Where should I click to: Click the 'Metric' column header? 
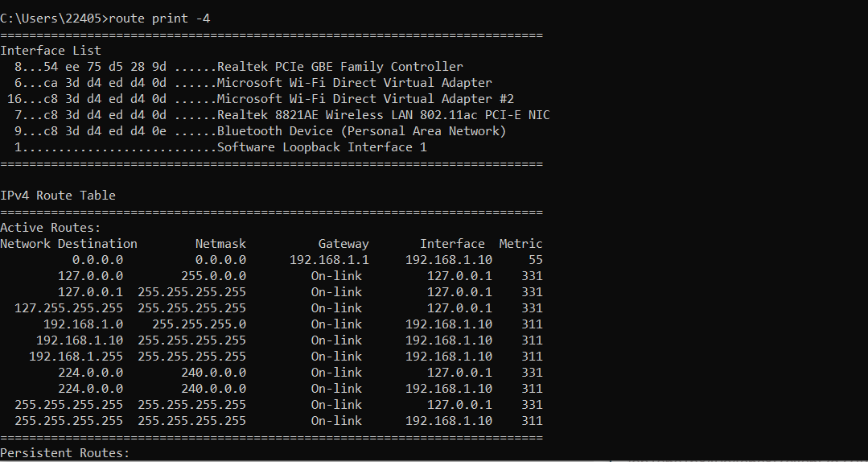pyautogui.click(x=521, y=244)
